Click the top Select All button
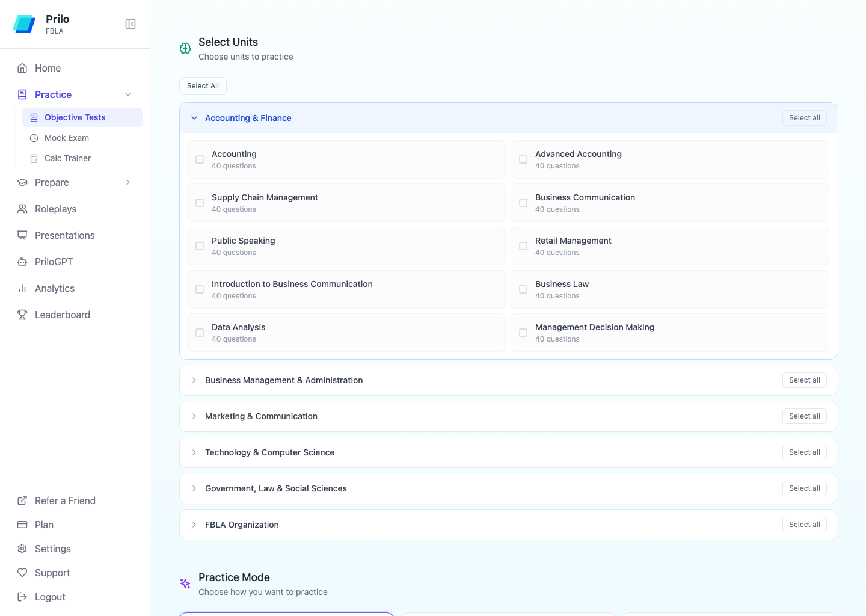The width and height of the screenshot is (866, 616). [x=203, y=86]
